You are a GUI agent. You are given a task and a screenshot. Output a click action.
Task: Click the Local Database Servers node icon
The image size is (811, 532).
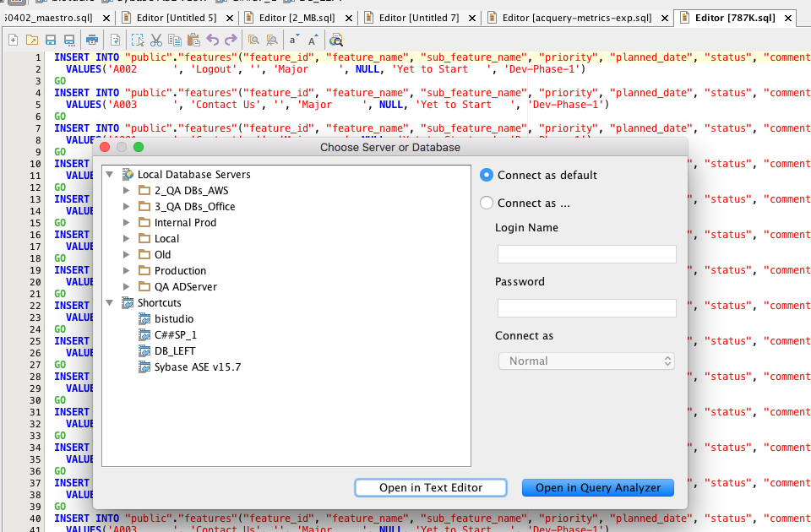coord(128,174)
